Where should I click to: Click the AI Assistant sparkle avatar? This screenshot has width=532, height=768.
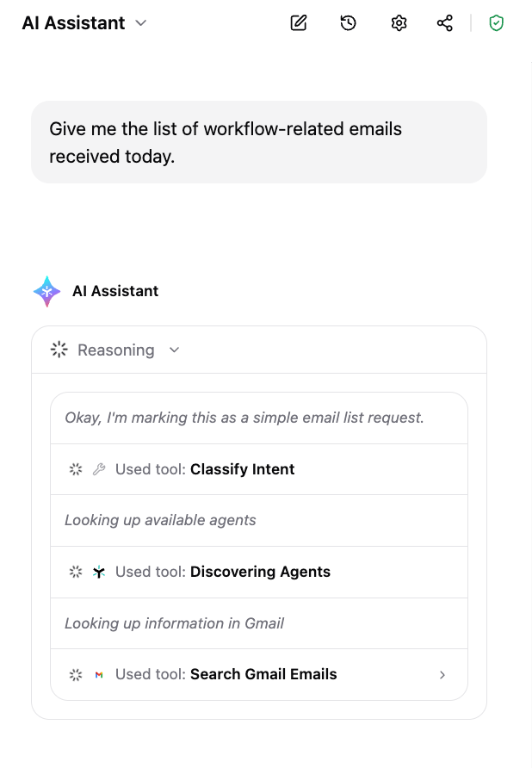click(47, 291)
